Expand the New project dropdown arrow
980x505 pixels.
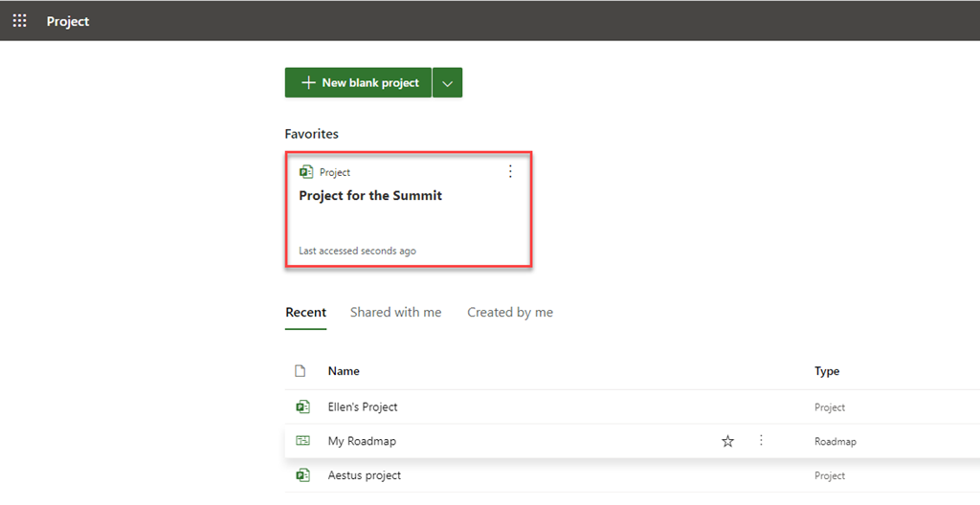447,83
